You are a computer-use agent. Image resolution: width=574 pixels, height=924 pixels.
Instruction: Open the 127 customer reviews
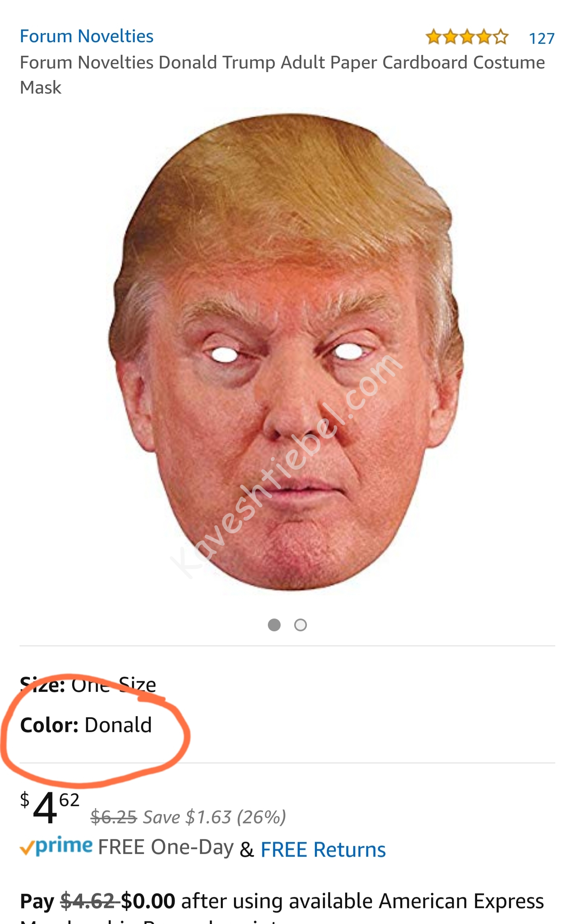pos(541,38)
